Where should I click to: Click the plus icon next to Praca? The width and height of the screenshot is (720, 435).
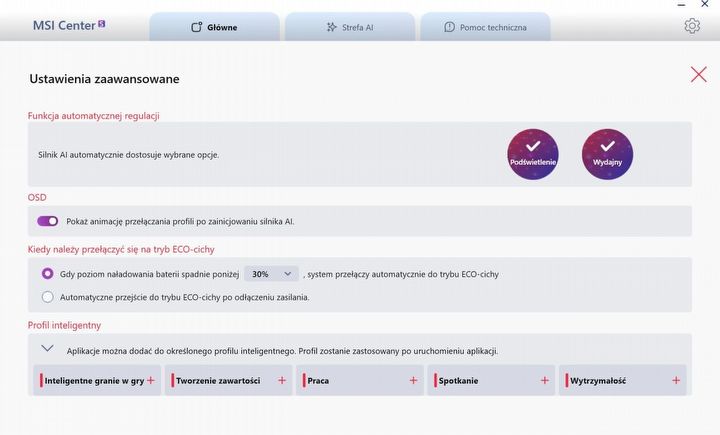coord(413,381)
